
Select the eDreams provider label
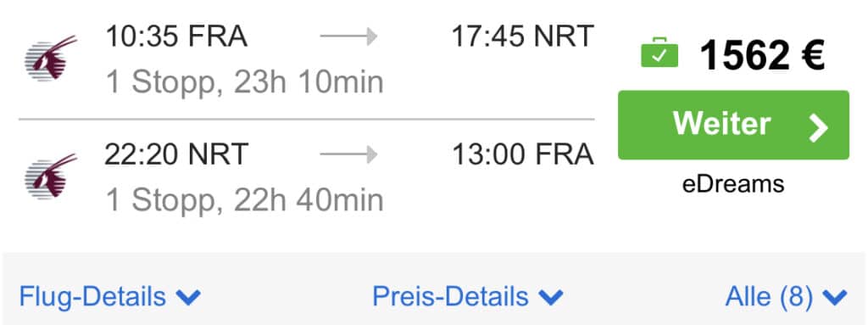pos(733,183)
